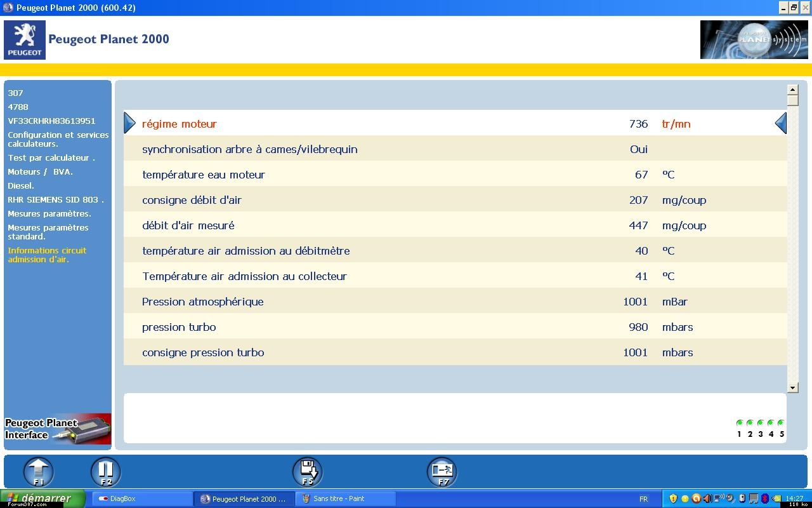Click the Planet System banner image
This screenshot has width=812, height=508.
coord(754,39)
